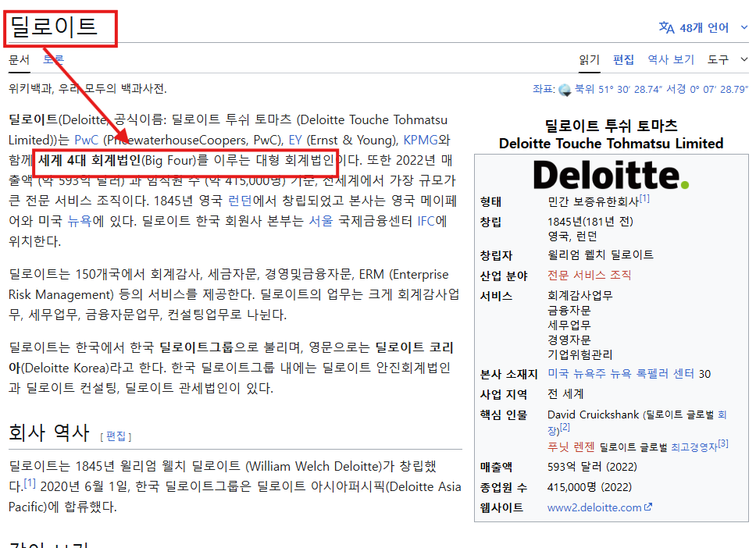Click the Deloitte Touche Tohmatsu Limited infobox subtitle

[611, 144]
